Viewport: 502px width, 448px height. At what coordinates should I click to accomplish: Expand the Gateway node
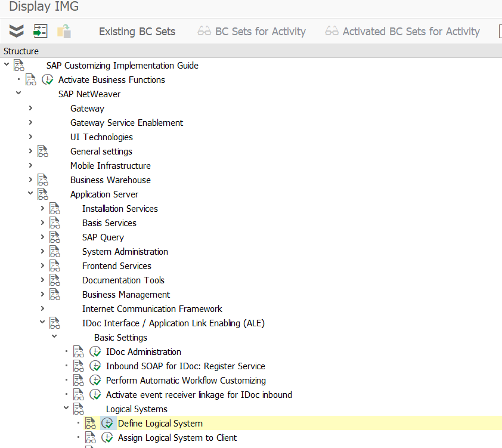(30, 108)
